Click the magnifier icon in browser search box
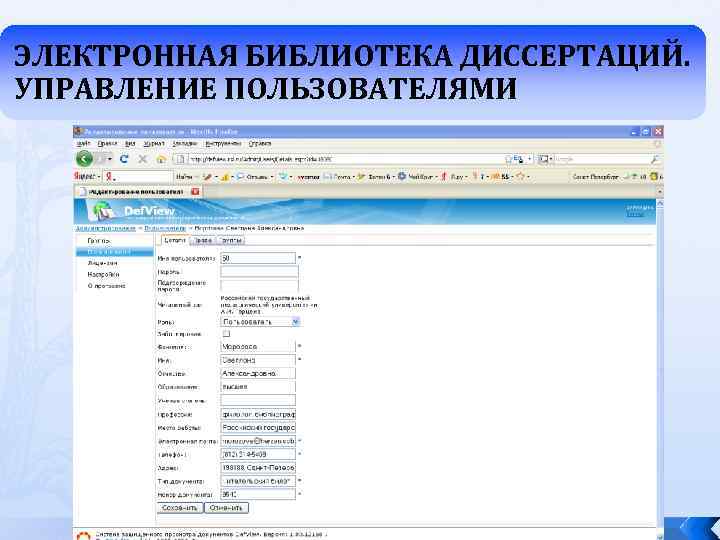Screen dimensions: 720x540 655,159
